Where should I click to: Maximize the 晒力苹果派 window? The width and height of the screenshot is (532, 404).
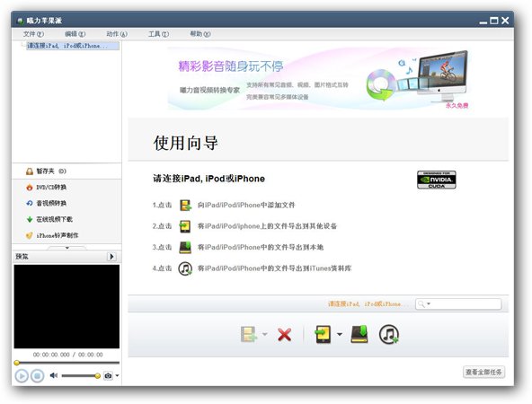494,21
